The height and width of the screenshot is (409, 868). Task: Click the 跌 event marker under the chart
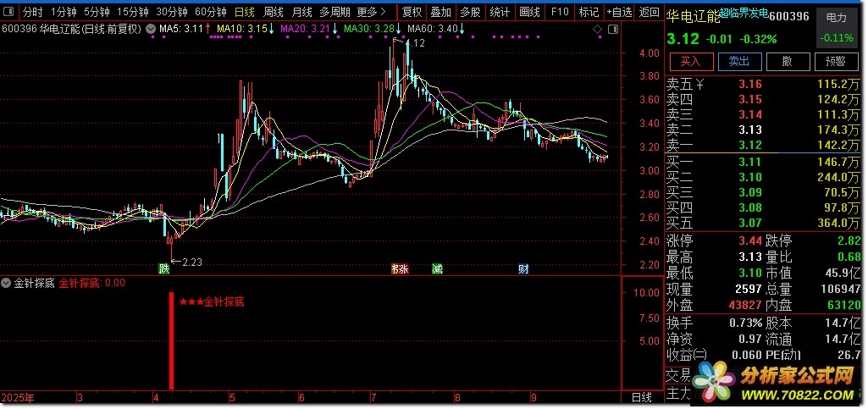tap(163, 269)
